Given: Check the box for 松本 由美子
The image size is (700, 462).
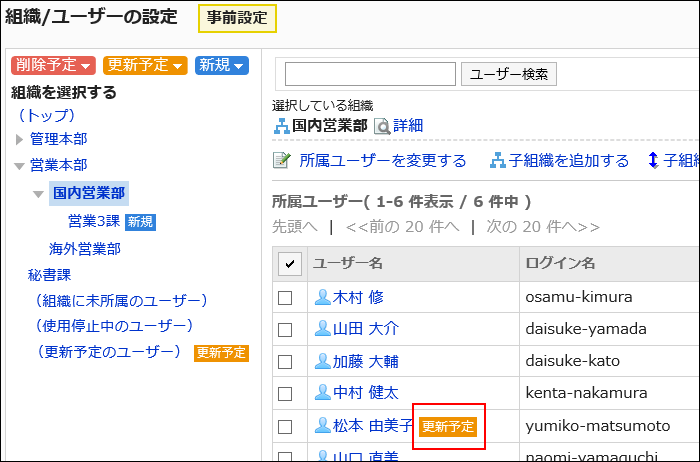Looking at the screenshot, I should click(285, 427).
